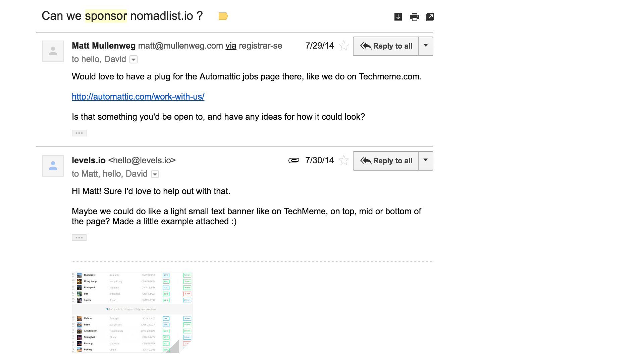
Task: Open the conversation in a new window
Action: pyautogui.click(x=430, y=17)
